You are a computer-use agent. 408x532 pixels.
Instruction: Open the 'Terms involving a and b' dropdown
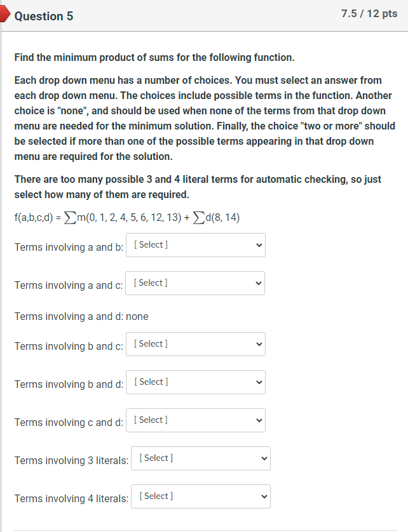point(195,245)
